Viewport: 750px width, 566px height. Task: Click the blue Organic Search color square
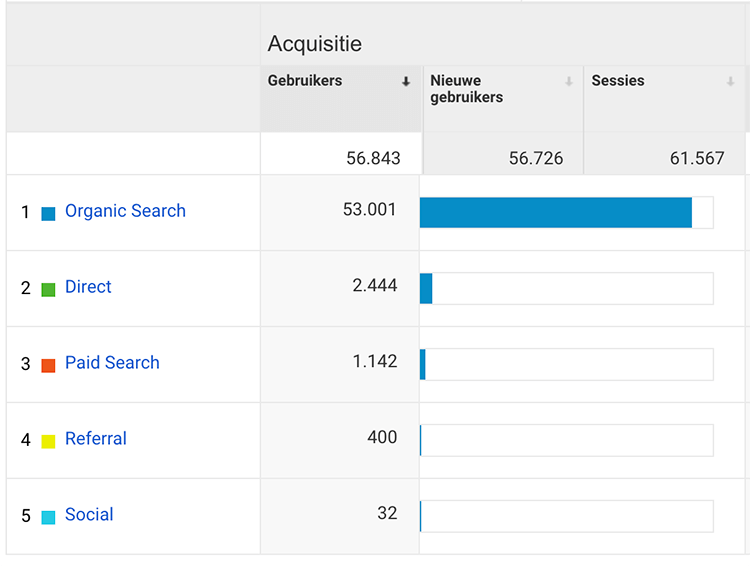point(48,213)
